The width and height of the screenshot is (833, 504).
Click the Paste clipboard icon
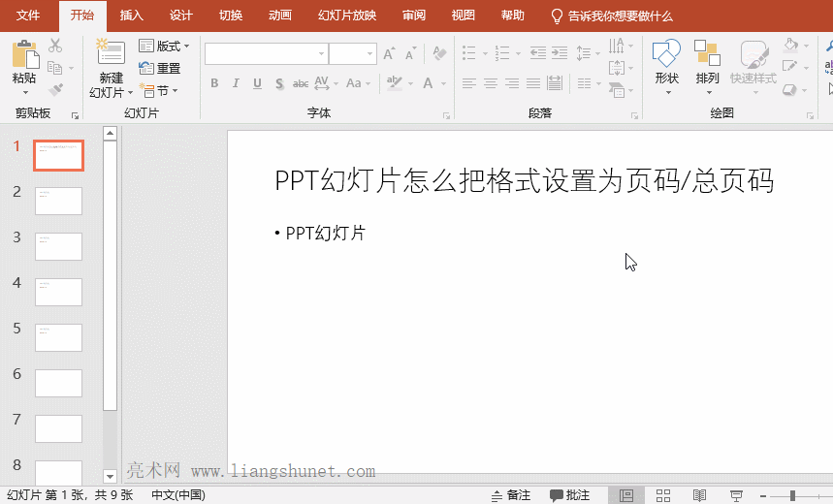pyautogui.click(x=25, y=54)
